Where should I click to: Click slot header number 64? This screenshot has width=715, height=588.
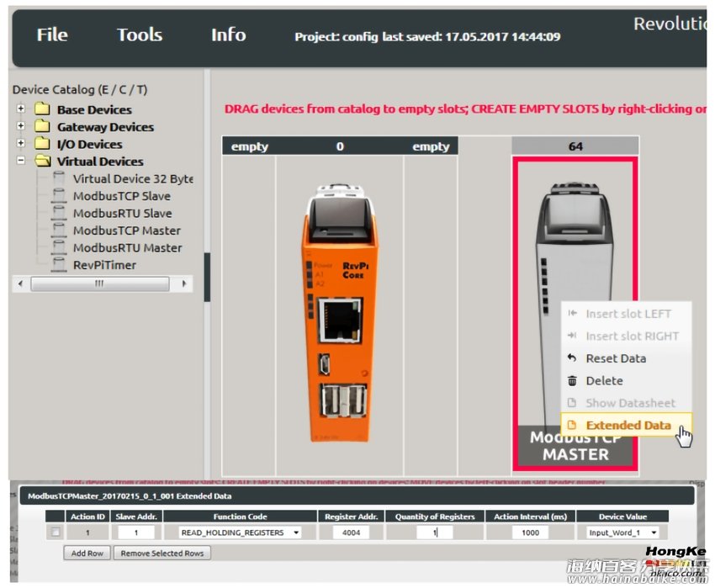pos(575,146)
